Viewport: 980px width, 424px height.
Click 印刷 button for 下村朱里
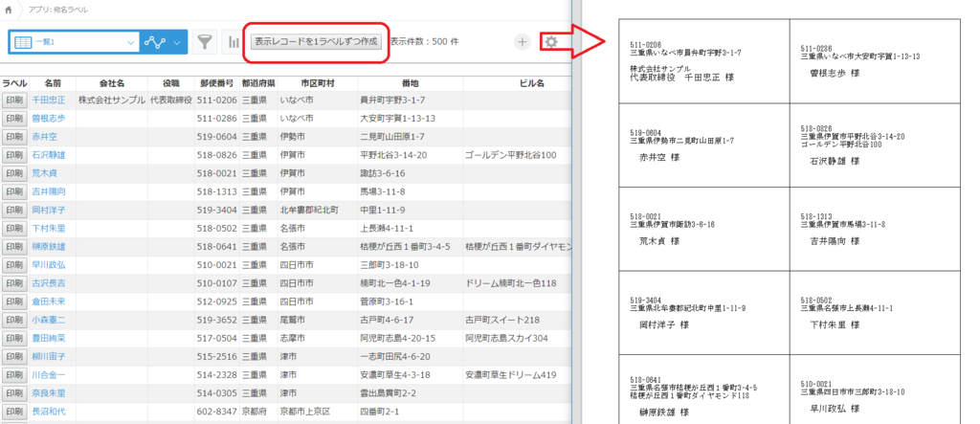[x=14, y=228]
